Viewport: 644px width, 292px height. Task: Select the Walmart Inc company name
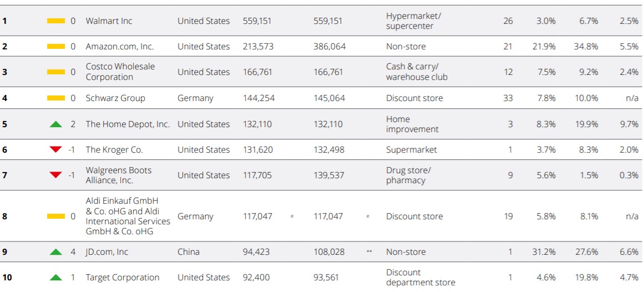pos(109,21)
